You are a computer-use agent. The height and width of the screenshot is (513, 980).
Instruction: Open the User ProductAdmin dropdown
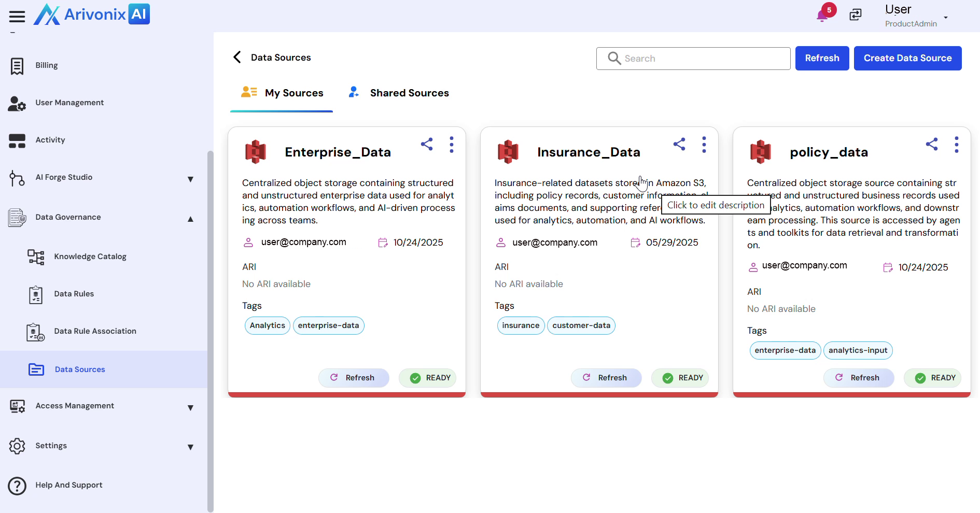coord(945,17)
